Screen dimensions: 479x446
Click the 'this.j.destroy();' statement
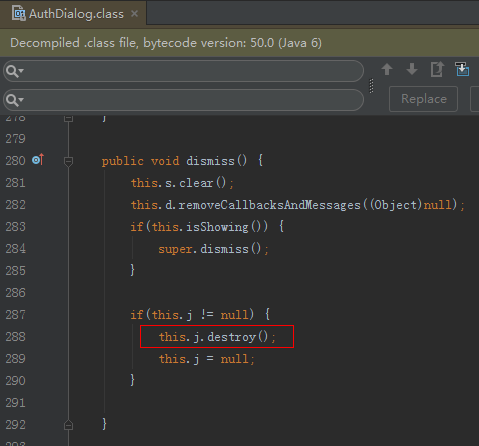point(217,337)
